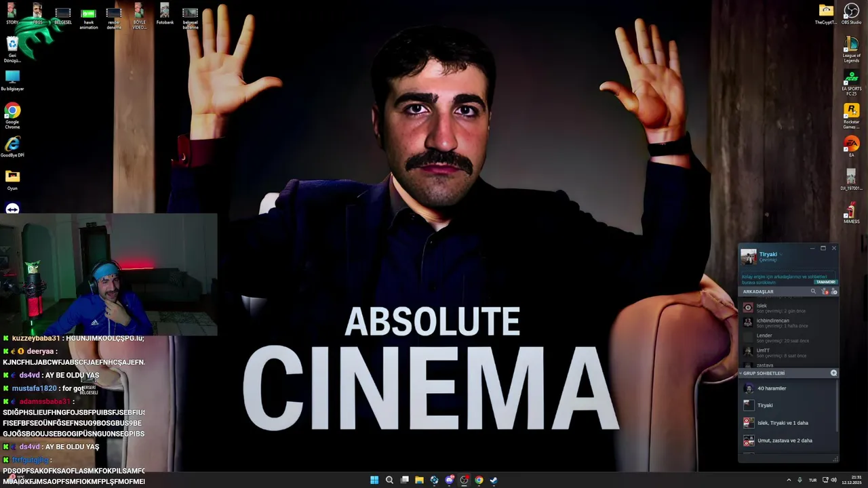Image resolution: width=868 pixels, height=488 pixels.
Task: Open the DJI_197001 desktop file
Action: [851, 180]
